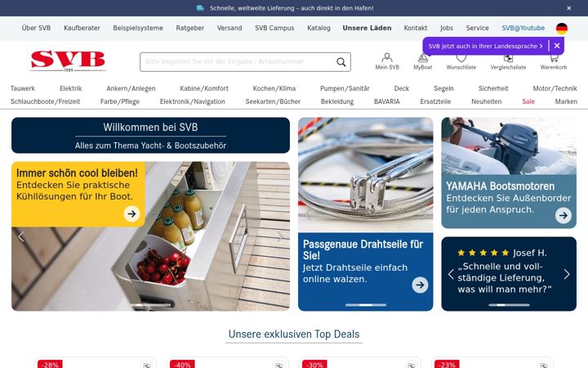Click the arrow on cool bleiben banner
Screen dimensions: 588x368
click(131, 213)
